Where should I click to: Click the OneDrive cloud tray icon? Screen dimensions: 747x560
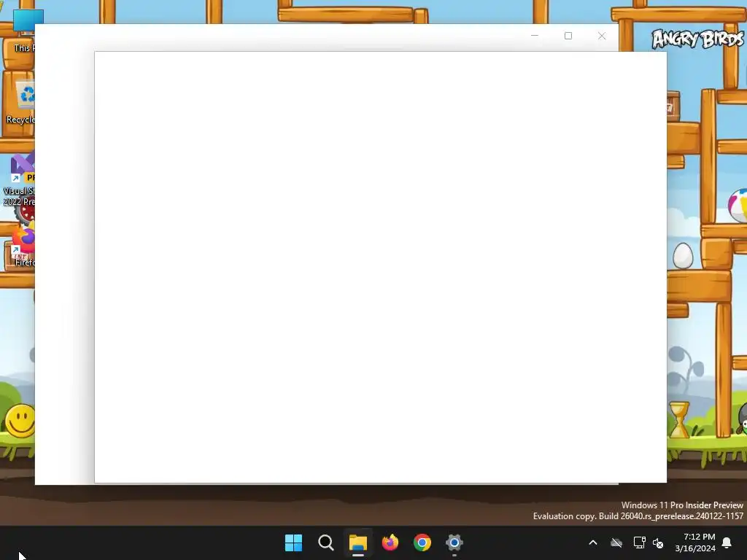(x=616, y=542)
